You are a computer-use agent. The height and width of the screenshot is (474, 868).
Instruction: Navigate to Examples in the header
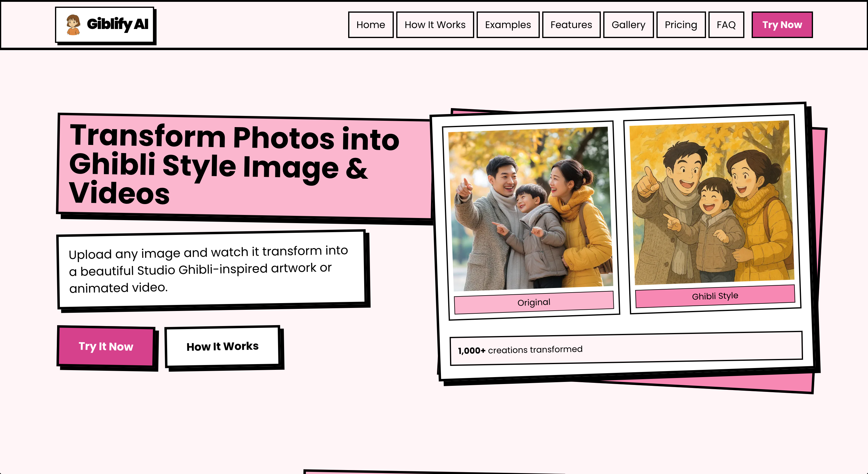click(x=507, y=25)
